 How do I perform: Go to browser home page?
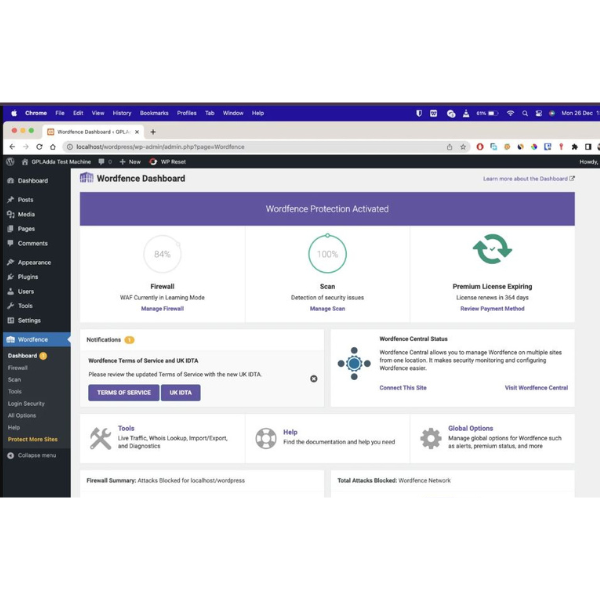(x=53, y=147)
